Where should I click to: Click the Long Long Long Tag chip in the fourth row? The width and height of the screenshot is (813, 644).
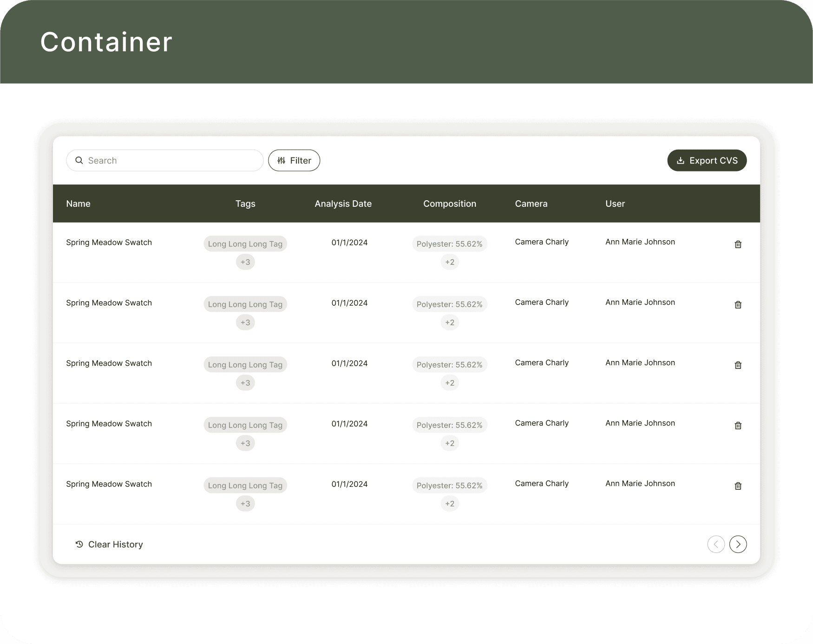coord(245,425)
